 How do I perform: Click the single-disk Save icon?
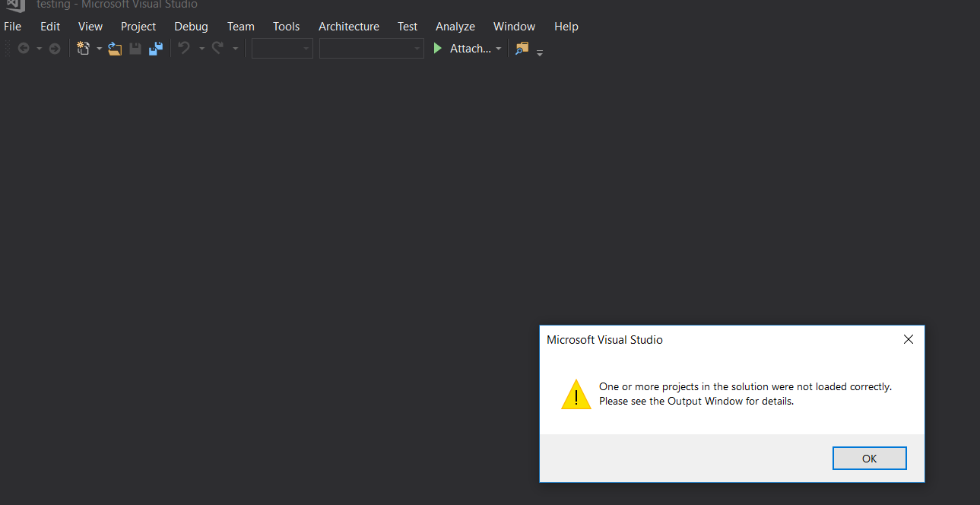(x=135, y=49)
